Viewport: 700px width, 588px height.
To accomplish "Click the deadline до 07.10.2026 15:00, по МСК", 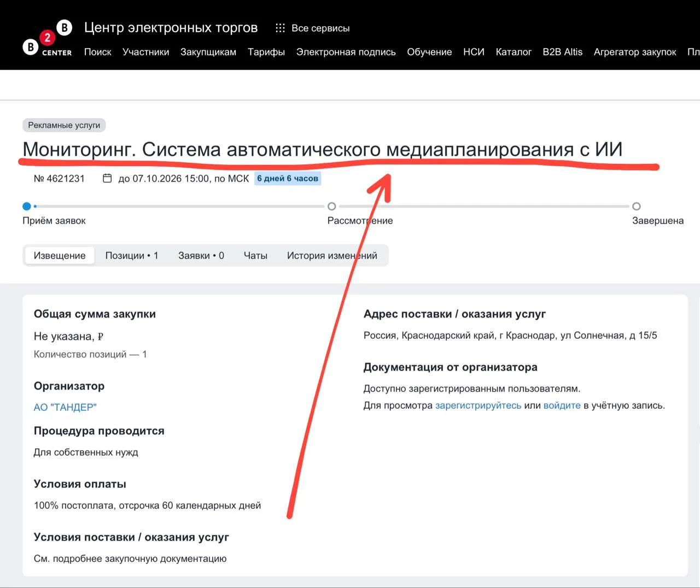I will point(184,179).
